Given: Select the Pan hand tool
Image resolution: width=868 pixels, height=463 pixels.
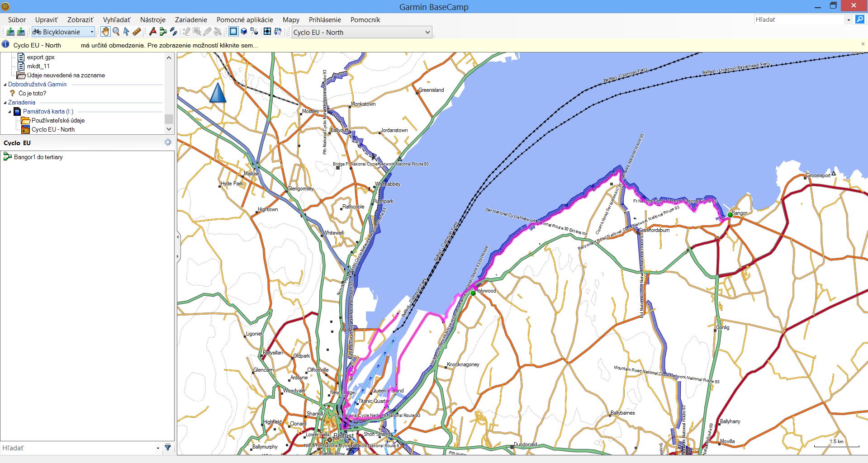Looking at the screenshot, I should [x=105, y=32].
